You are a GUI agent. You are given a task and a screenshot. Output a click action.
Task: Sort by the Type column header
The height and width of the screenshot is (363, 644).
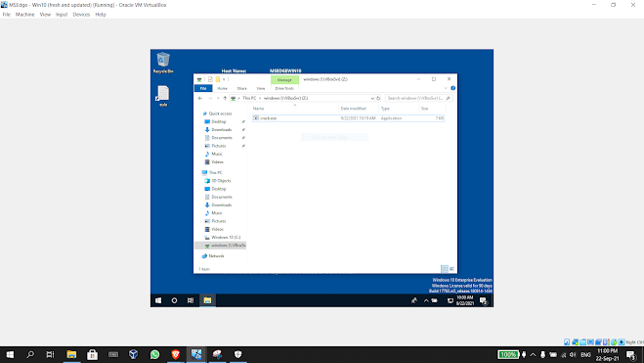click(399, 109)
